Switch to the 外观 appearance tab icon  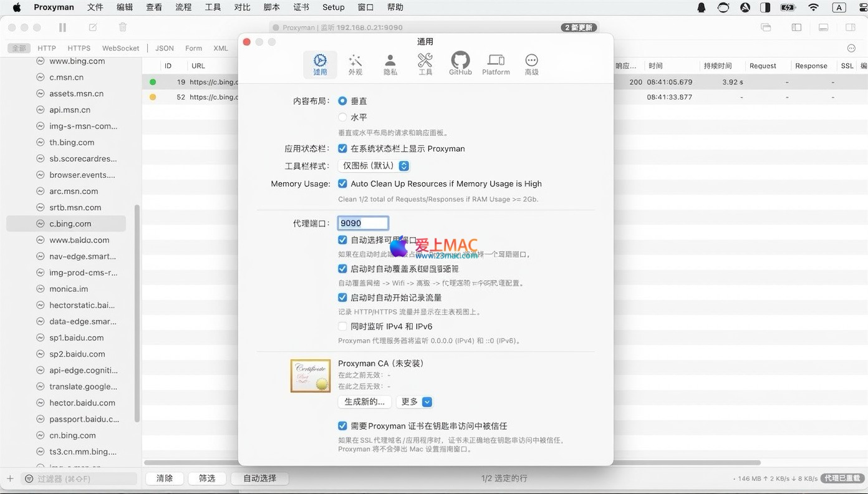[355, 64]
